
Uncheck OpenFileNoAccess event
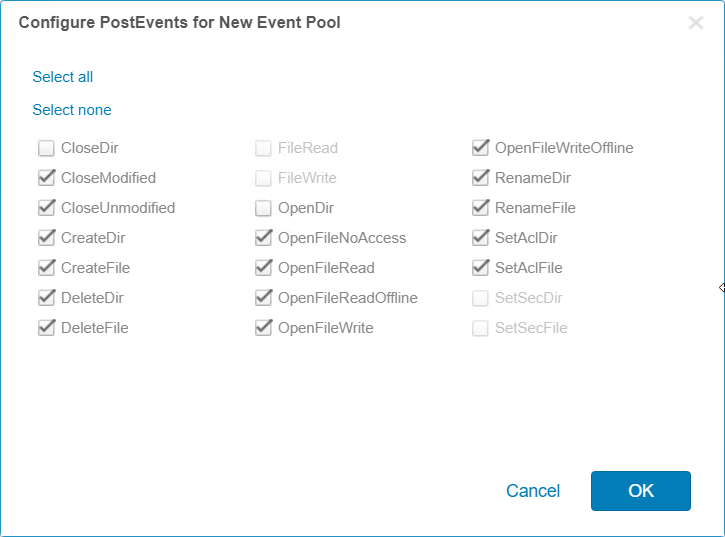pyautogui.click(x=263, y=238)
